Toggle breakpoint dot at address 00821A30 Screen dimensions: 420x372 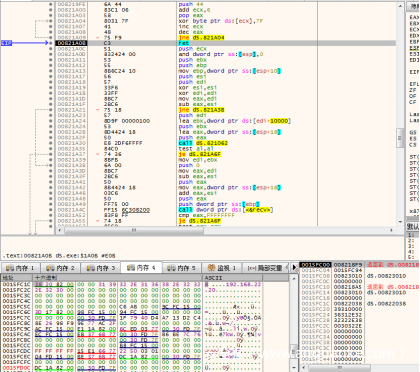pyautogui.click(x=51, y=143)
